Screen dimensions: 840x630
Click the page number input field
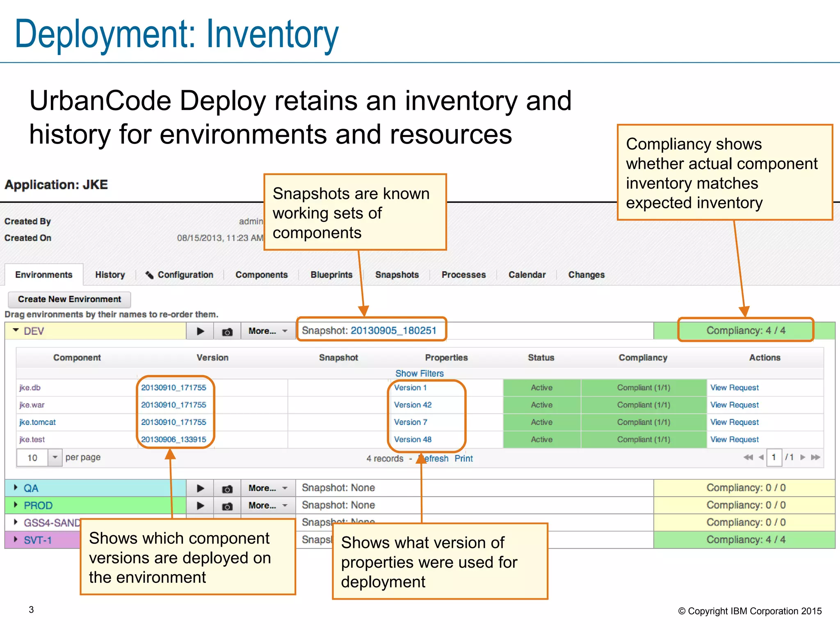[774, 457]
